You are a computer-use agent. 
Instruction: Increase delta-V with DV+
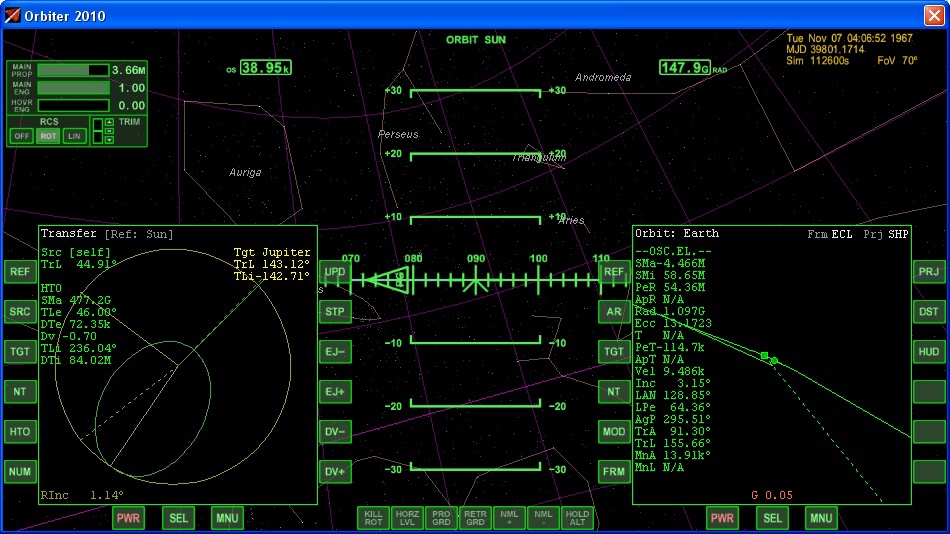click(335, 472)
